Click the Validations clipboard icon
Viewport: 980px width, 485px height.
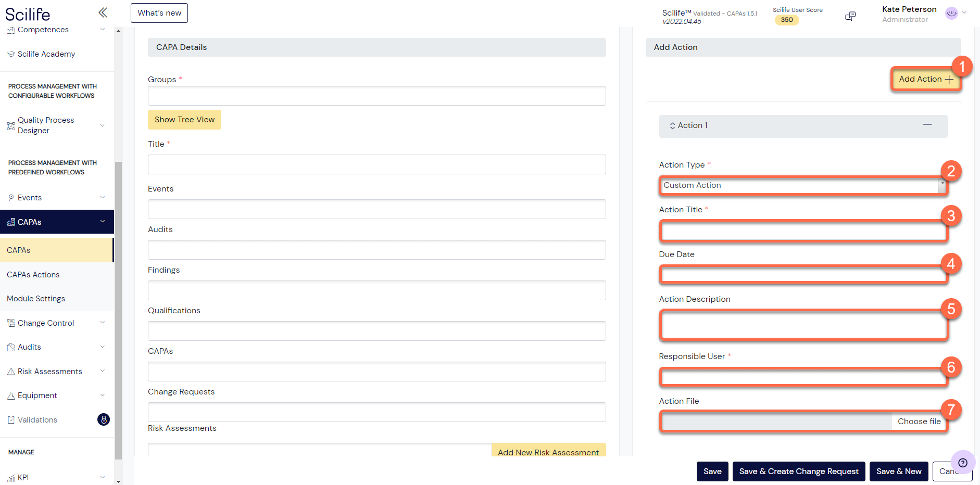(x=11, y=420)
